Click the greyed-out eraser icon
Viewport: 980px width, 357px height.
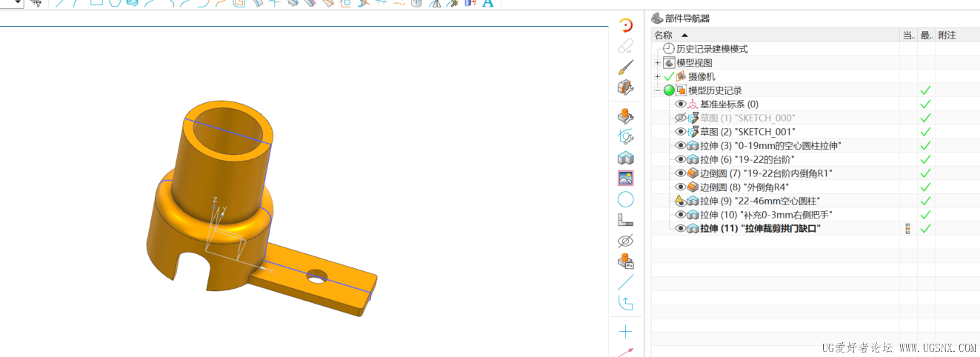click(626, 47)
